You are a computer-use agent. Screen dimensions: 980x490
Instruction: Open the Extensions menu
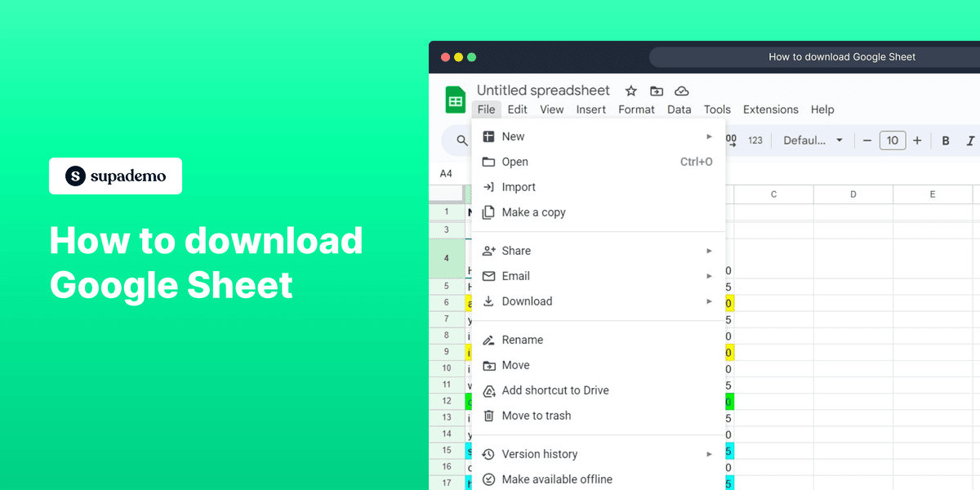pos(770,109)
